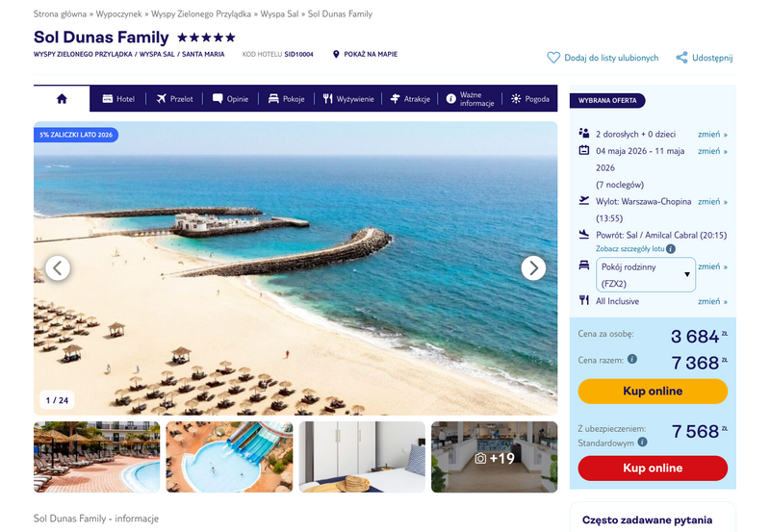Viewport: 770px width, 532px height.
Task: Click the map pin Pokaż na mapie
Action: (336, 54)
